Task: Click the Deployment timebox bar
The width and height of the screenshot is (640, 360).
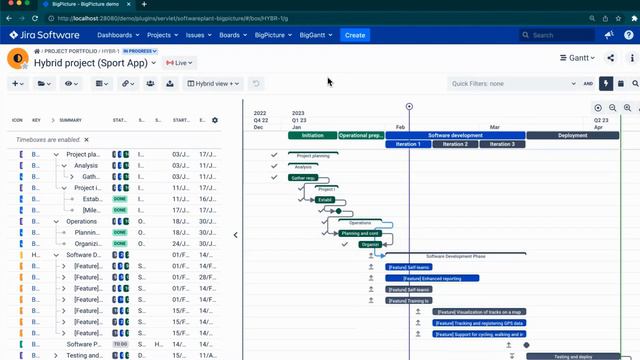Action: (x=573, y=135)
